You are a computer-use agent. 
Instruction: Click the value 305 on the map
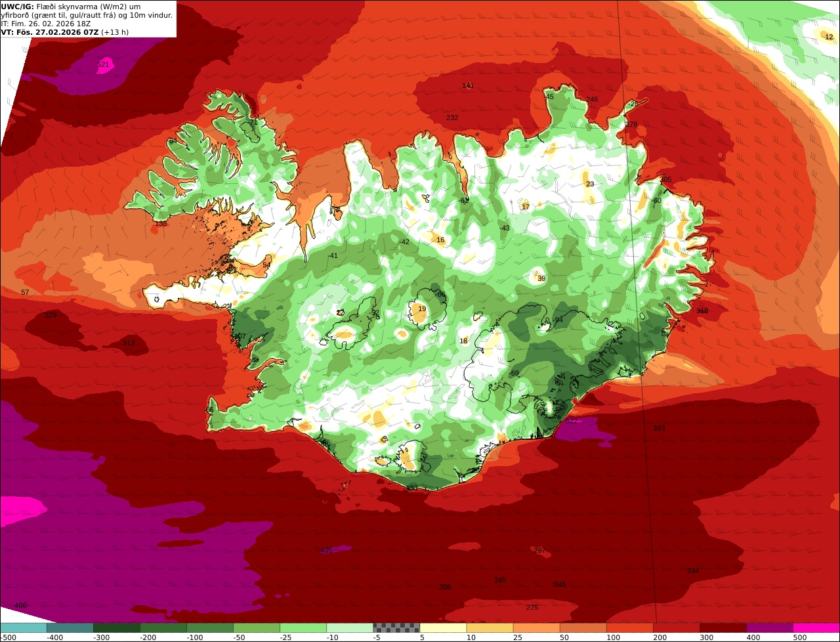(665, 179)
